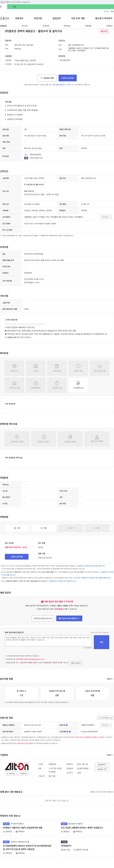
Task: Click the 메일로 질문하기 button
Action: [76, 663]
